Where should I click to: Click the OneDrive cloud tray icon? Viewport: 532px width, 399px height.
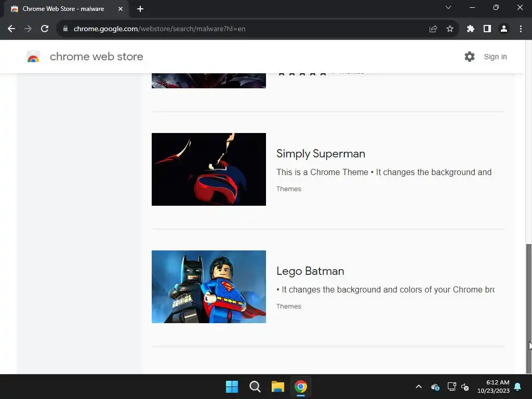pos(435,387)
